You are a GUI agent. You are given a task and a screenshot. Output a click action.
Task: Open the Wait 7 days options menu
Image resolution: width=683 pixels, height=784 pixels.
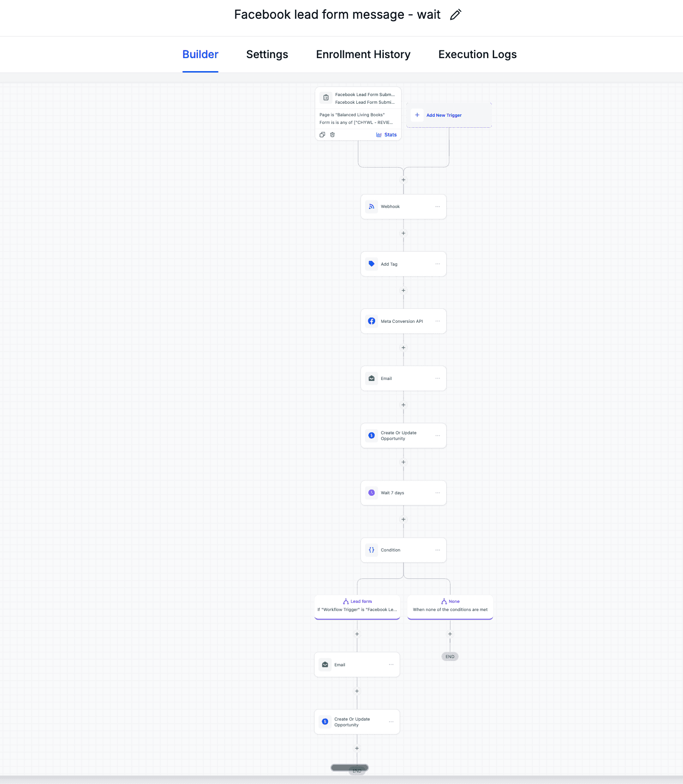pyautogui.click(x=438, y=492)
